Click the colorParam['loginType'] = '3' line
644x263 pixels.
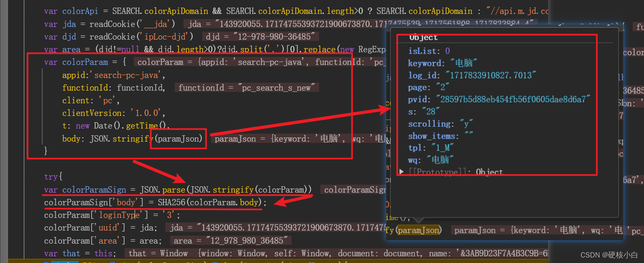(112, 215)
